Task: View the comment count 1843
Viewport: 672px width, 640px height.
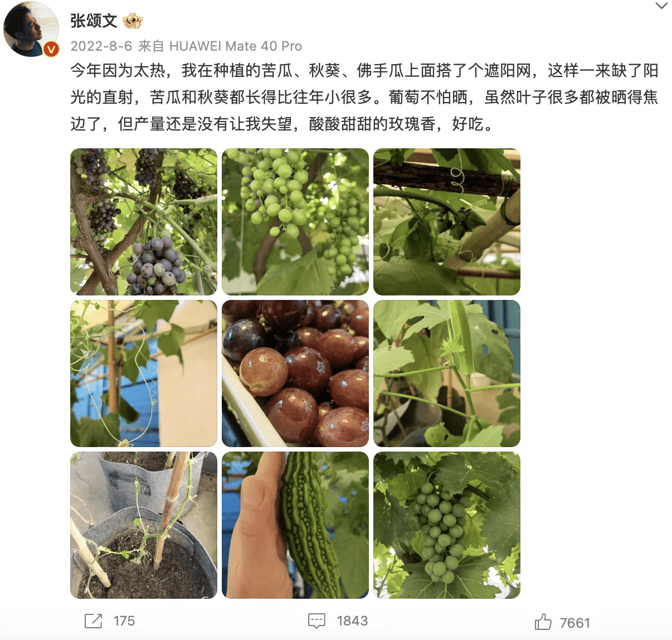Action: pos(352,621)
